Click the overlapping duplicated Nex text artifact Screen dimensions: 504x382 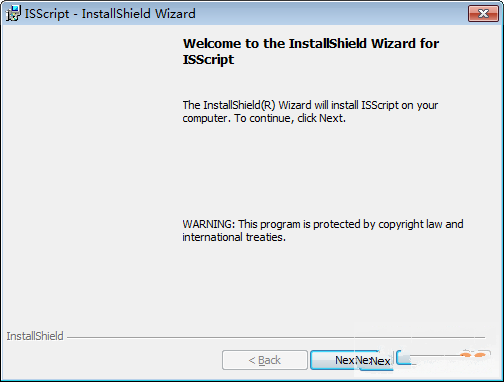[x=373, y=361]
